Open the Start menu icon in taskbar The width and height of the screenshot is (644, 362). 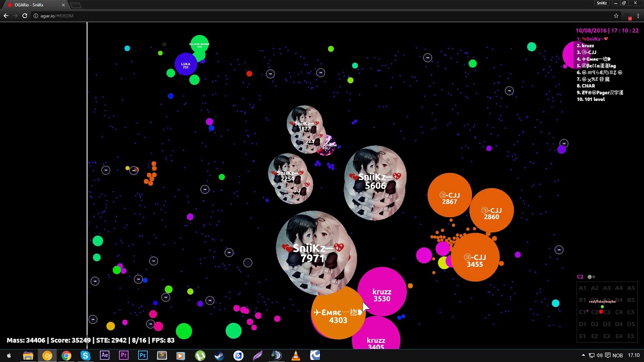[9, 355]
